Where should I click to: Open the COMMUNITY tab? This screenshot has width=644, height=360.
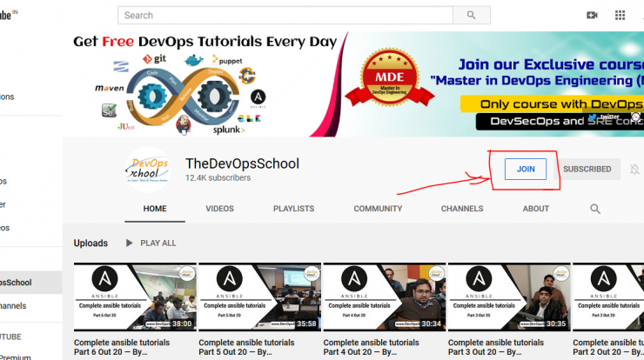tap(378, 209)
